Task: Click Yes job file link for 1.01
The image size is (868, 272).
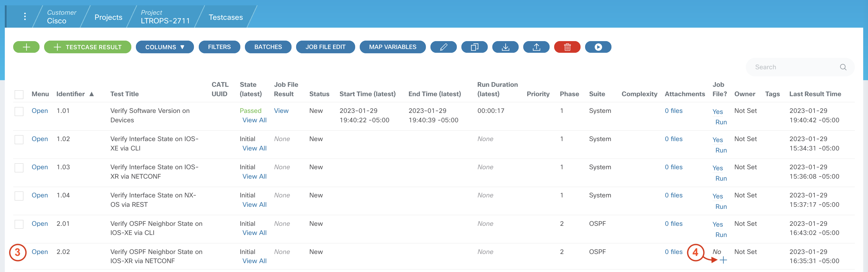Action: [718, 112]
